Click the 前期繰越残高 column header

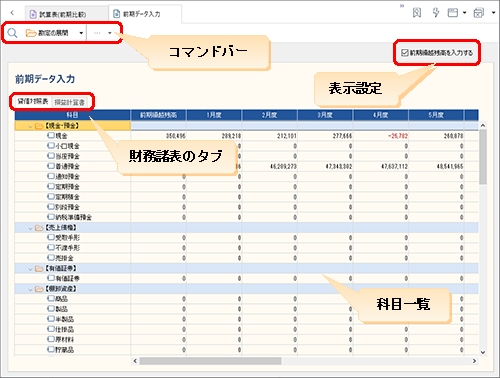[x=158, y=115]
